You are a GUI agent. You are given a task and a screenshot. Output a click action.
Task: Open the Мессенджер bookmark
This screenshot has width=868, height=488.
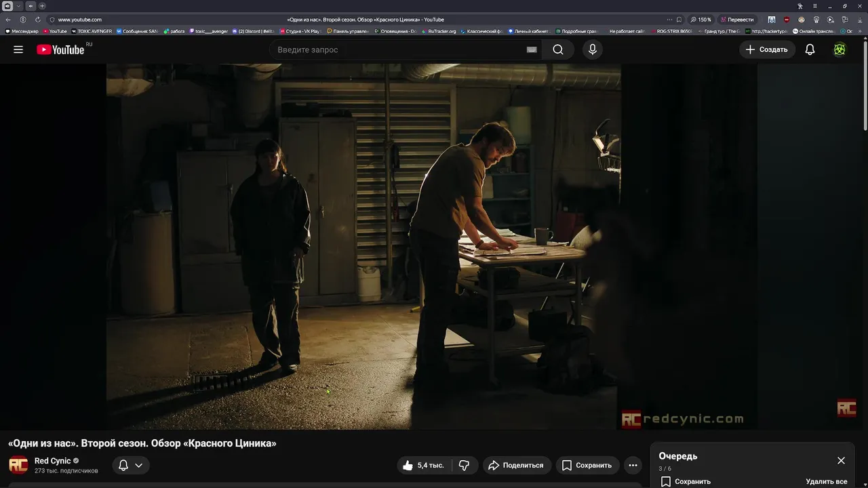tap(22, 31)
